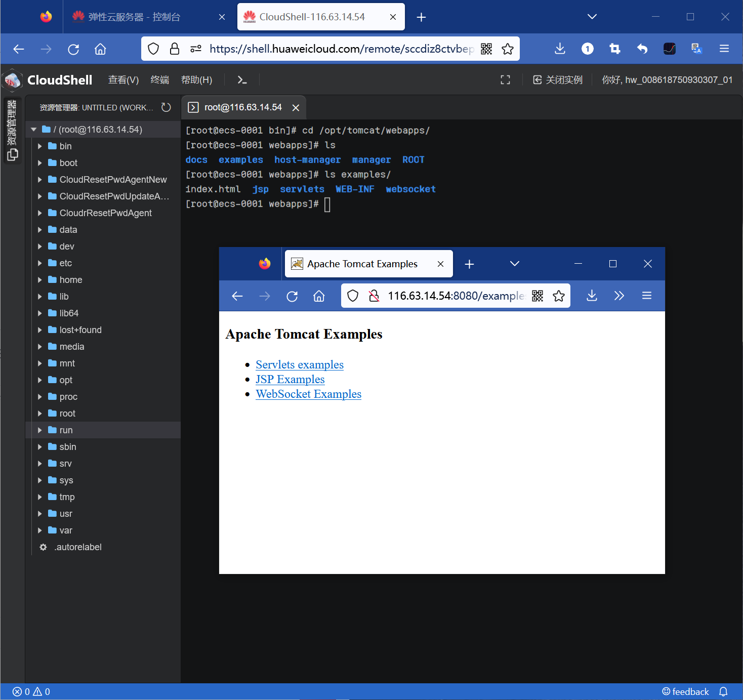Screen dimensions: 743x700
Task: Expand the var folder
Action: (x=39, y=530)
